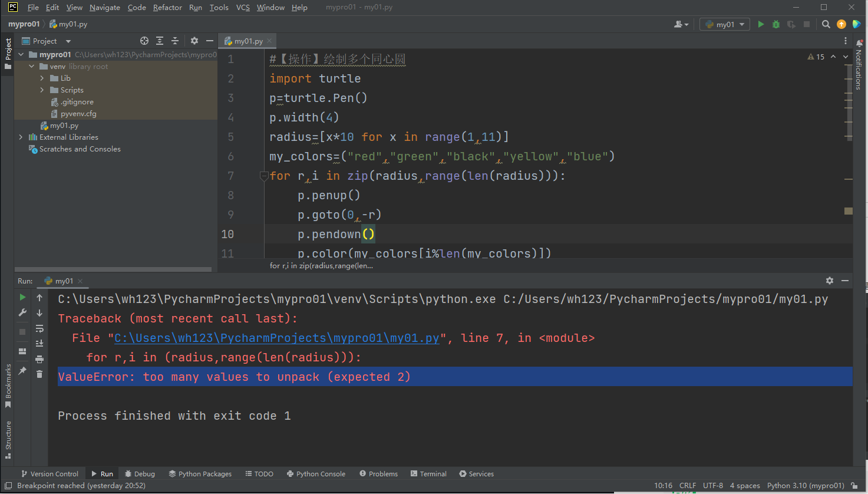Open the my01.py traceback file link
The height and width of the screenshot is (494, 868).
tap(276, 338)
